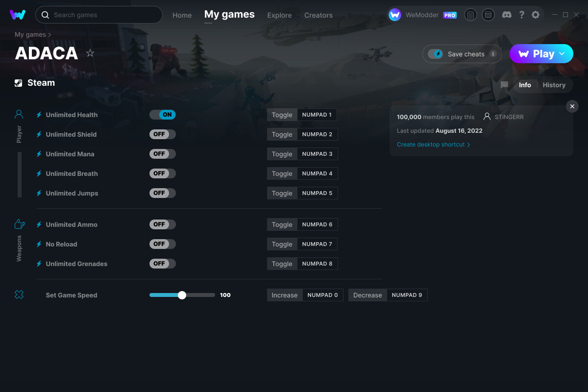The image size is (588, 392).
Task: Enable the Unlimited Shield toggle
Action: [162, 134]
